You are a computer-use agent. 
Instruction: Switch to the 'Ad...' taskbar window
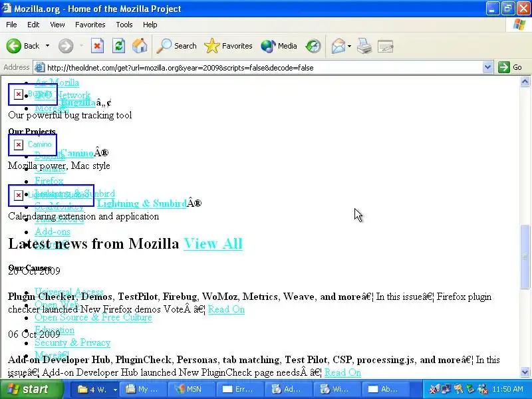tap(289, 389)
